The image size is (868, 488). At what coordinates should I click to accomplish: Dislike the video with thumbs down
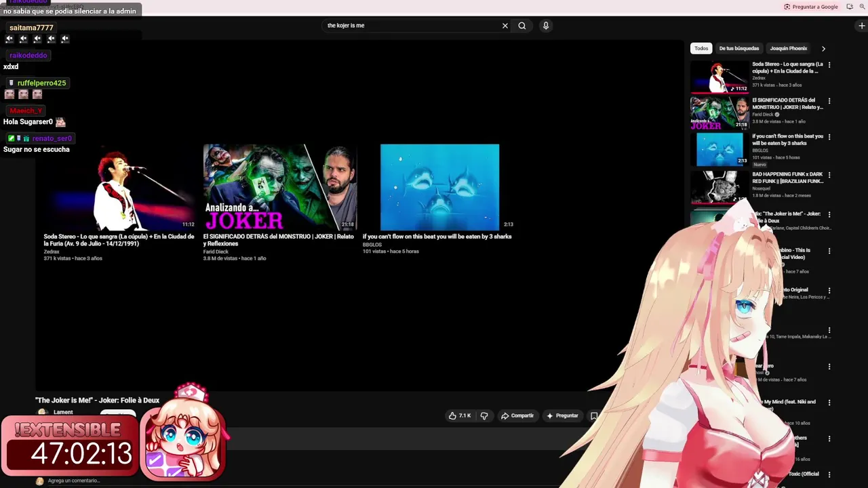click(x=484, y=415)
